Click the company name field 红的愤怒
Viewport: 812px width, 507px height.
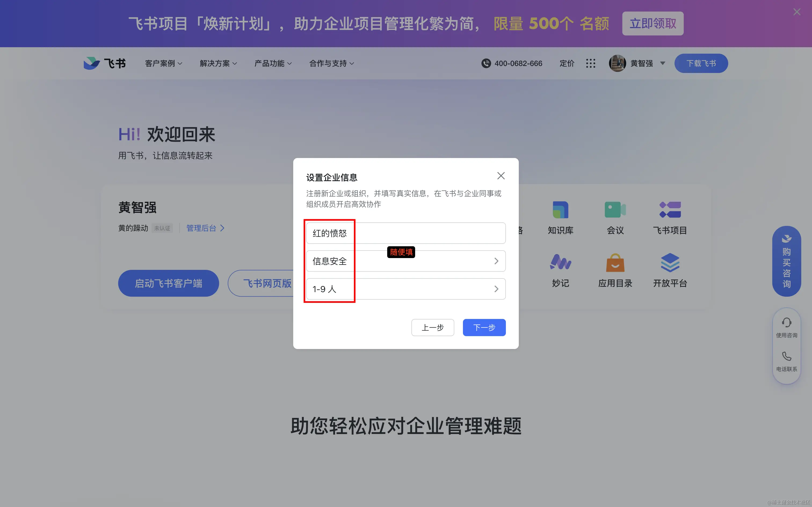pyautogui.click(x=405, y=233)
